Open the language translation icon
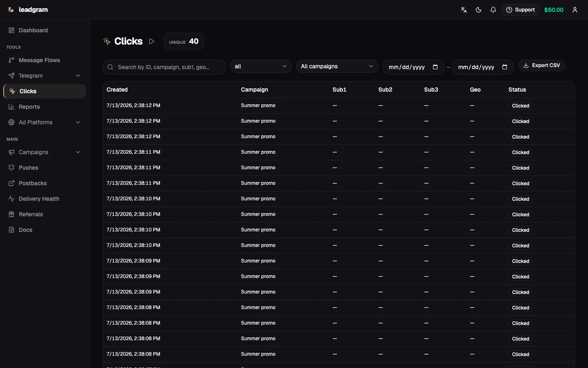The image size is (588, 368). [464, 10]
